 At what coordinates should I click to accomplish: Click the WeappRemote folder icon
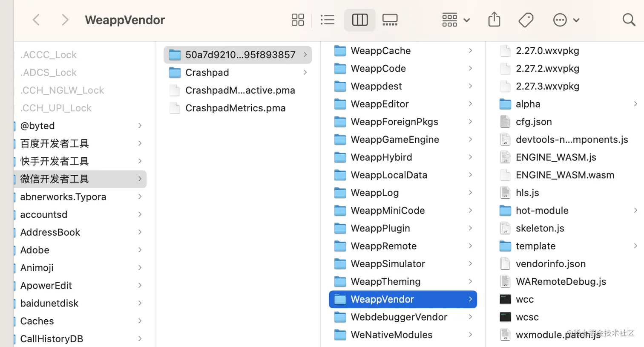tap(340, 246)
